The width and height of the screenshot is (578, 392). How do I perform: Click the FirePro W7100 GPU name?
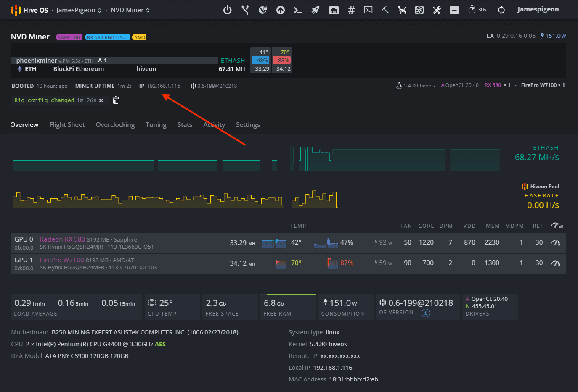click(62, 260)
